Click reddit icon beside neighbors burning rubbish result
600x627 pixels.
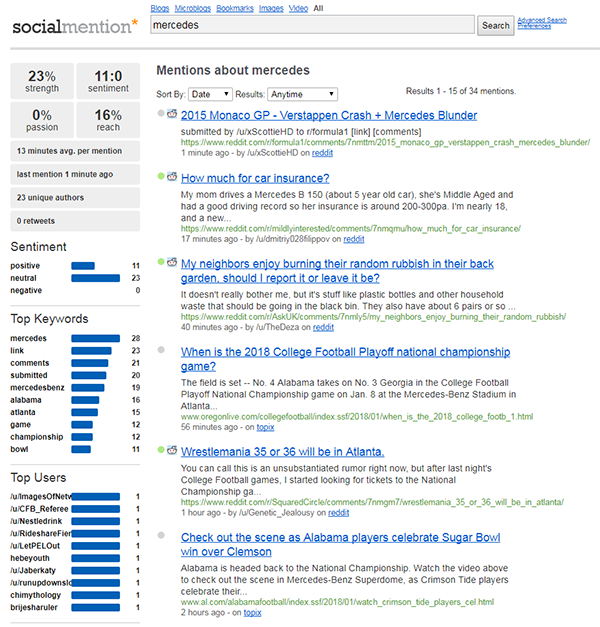pos(172,262)
